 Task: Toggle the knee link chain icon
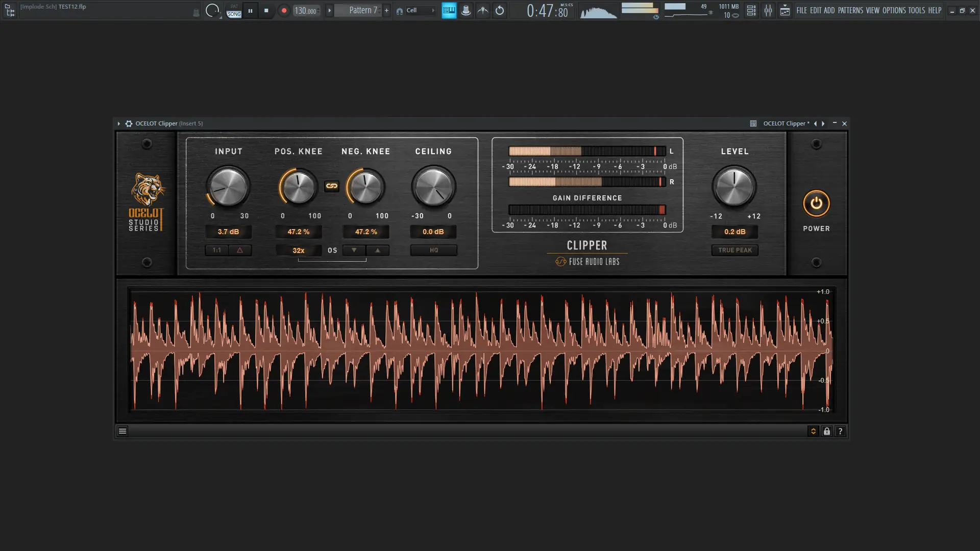pyautogui.click(x=332, y=186)
